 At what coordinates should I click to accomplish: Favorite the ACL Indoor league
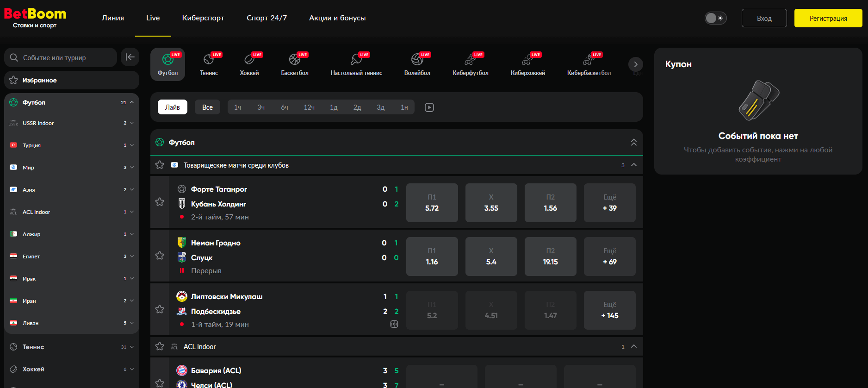(160, 346)
